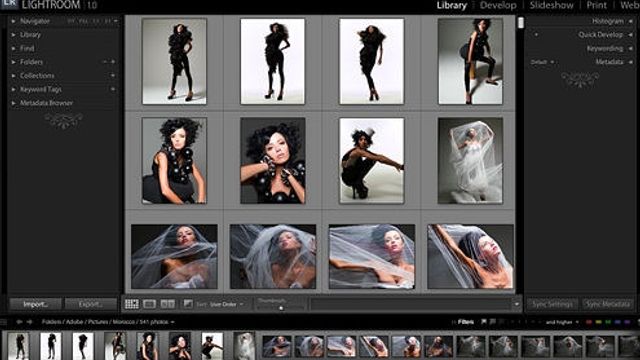
Task: Click the plus icon on the Keyword Tags panel
Action: pyautogui.click(x=113, y=89)
